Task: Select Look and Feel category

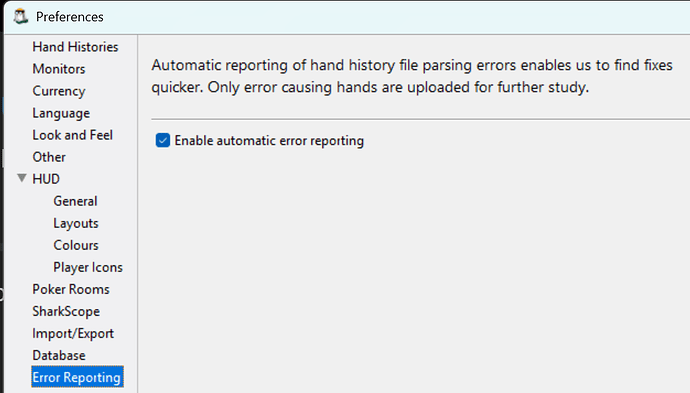Action: [x=72, y=135]
